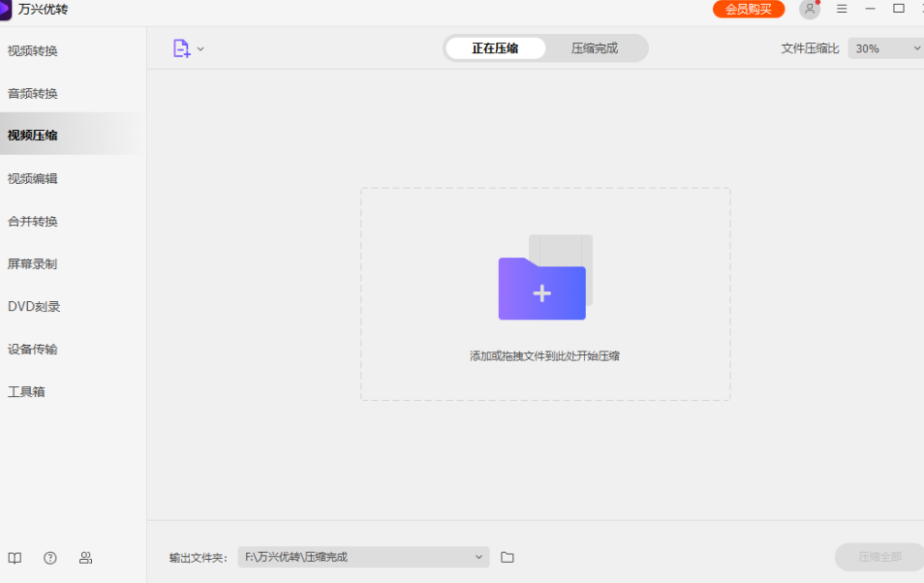Go to 视频转换 in sidebar

pos(33,51)
